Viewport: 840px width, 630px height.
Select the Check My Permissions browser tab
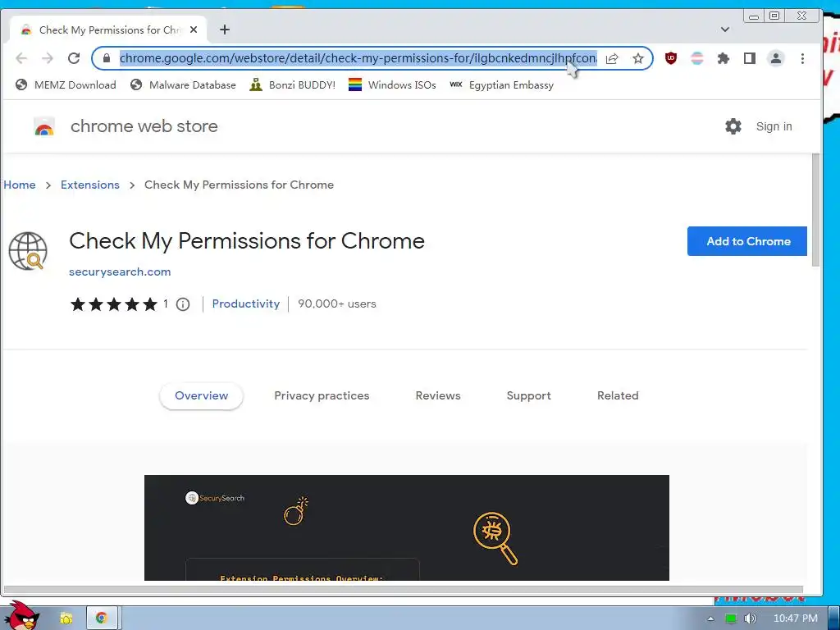pos(108,30)
